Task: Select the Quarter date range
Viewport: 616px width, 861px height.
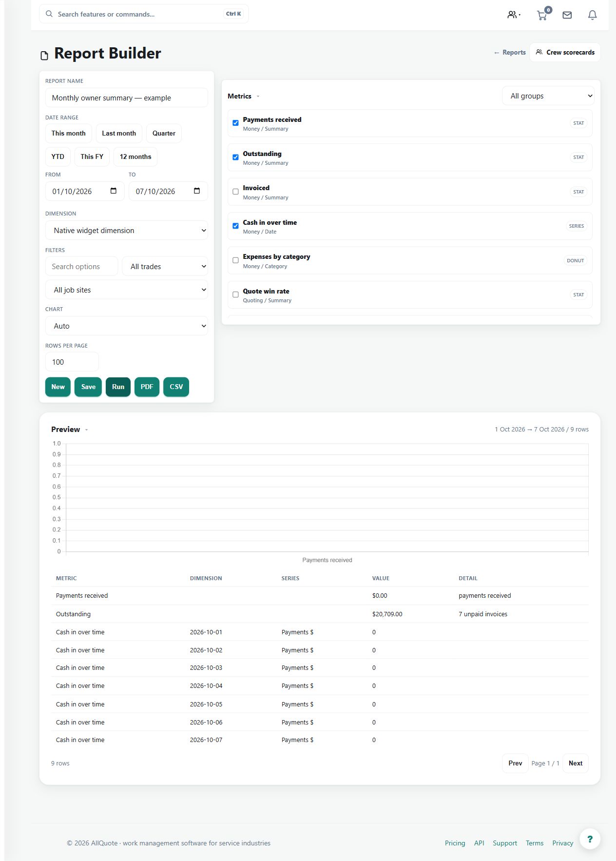Action: tap(164, 133)
